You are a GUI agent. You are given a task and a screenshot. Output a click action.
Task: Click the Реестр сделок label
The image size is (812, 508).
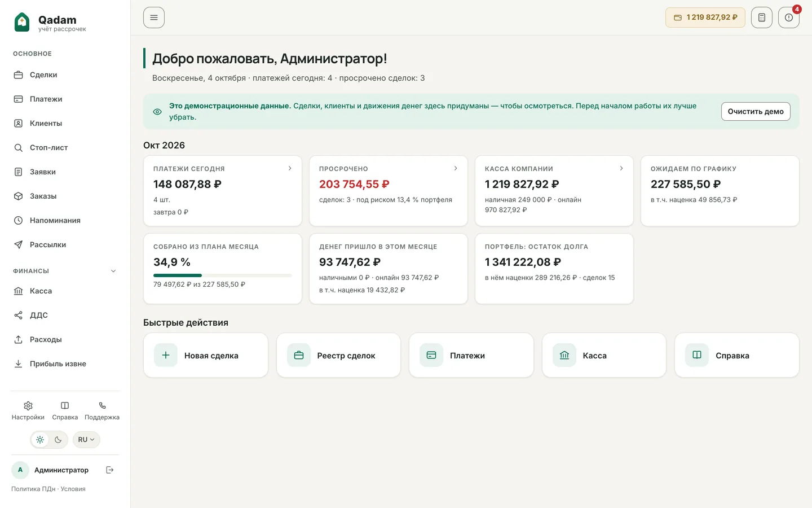click(x=346, y=356)
